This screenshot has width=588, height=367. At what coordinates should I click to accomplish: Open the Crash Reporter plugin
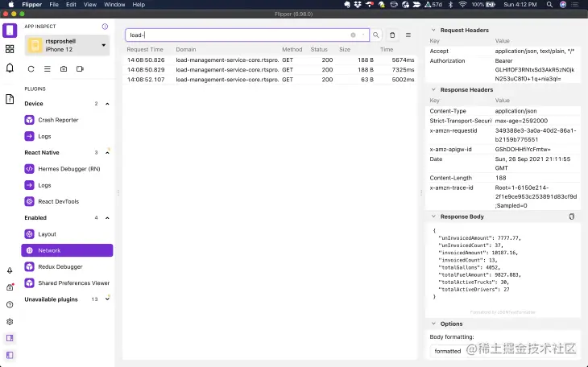pyautogui.click(x=67, y=120)
